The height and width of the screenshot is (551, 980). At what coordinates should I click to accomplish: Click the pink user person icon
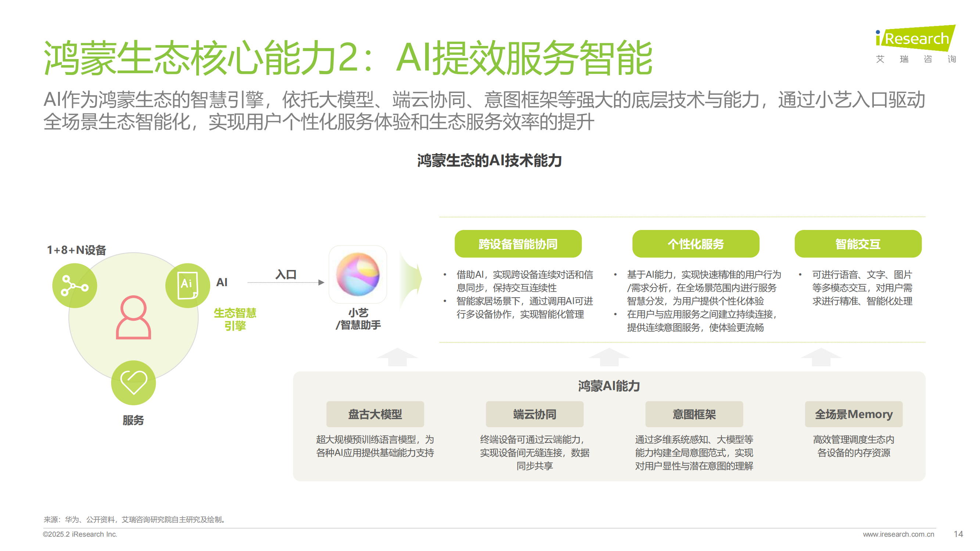[x=133, y=317]
